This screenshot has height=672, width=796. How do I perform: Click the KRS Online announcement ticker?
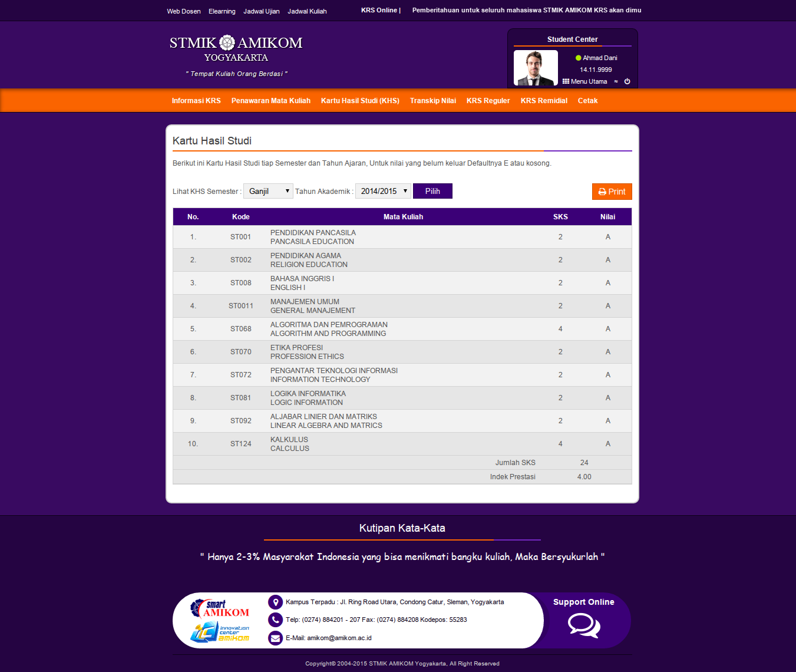501,10
